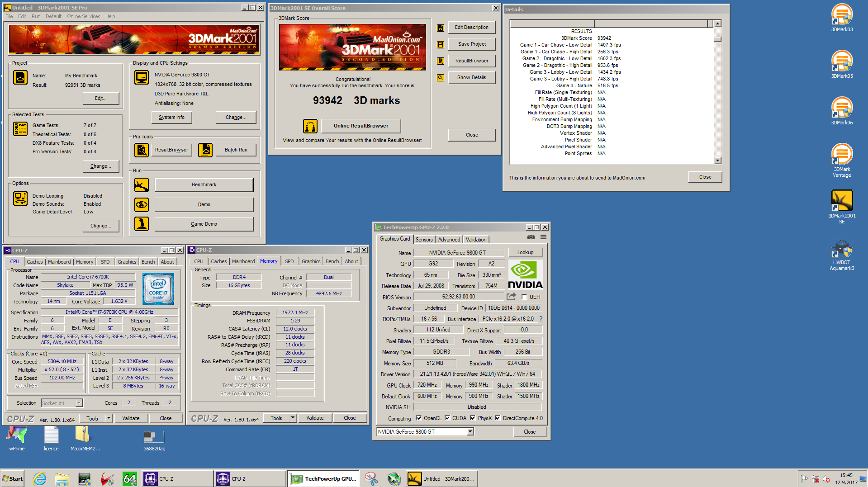
Task: Toggle the OpenCL checkbox in GPU-Z
Action: tap(419, 418)
